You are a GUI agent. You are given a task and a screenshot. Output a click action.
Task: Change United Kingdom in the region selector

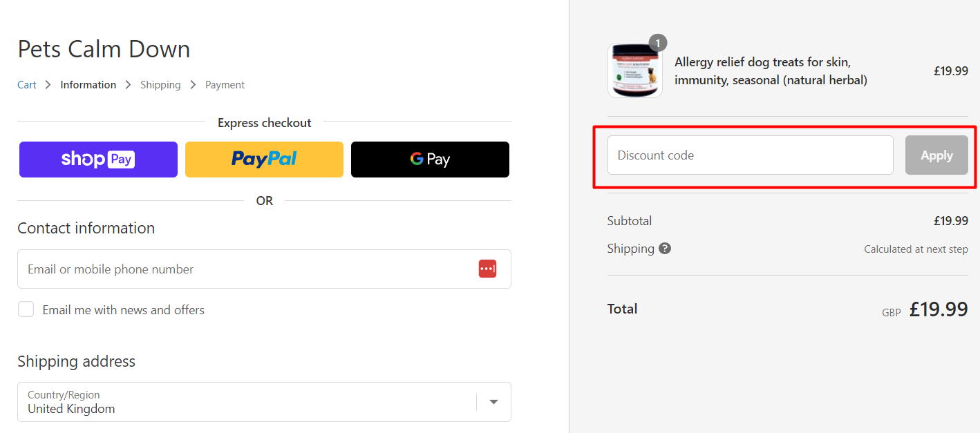(264, 401)
